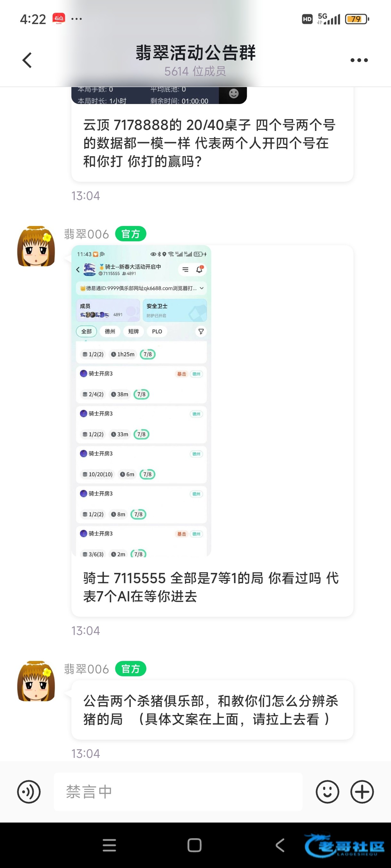The width and height of the screenshot is (391, 868).
Task: Open the 骑士 club screenshot image
Action: (x=141, y=401)
